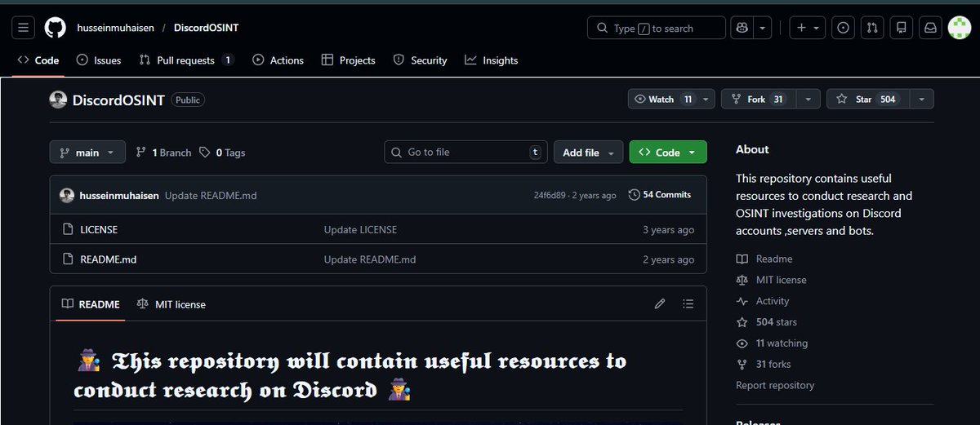Open the green Code dropdown button
This screenshot has height=425, width=980.
point(668,153)
